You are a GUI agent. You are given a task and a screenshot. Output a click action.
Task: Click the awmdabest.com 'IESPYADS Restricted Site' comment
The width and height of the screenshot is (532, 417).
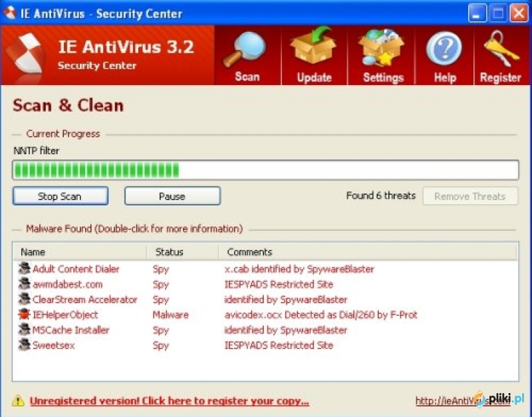point(279,285)
